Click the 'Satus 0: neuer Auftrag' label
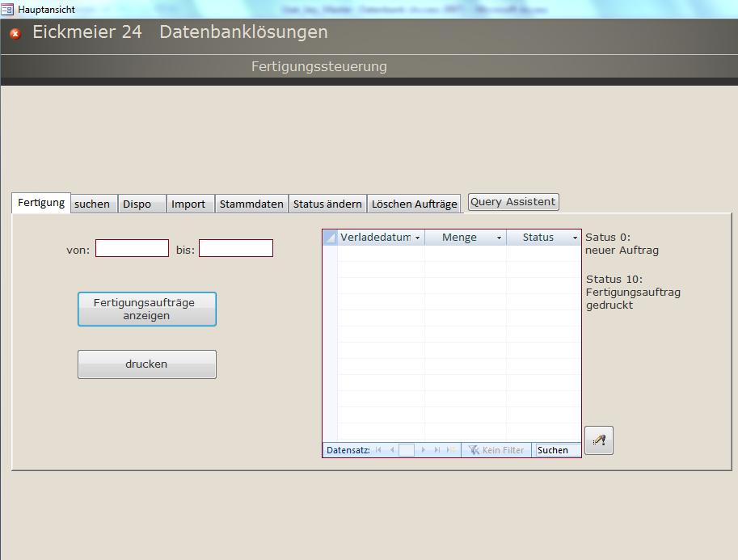Screen dimensions: 738x560 (622, 244)
